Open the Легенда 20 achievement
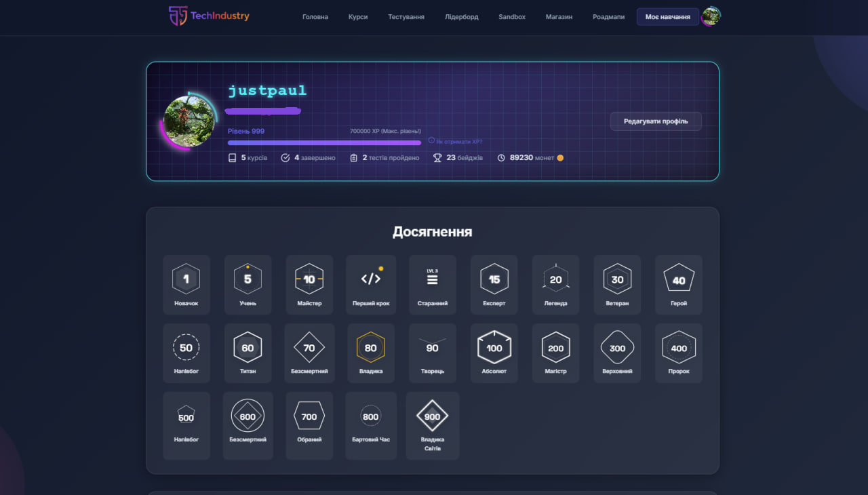The width and height of the screenshot is (868, 495). point(555,283)
